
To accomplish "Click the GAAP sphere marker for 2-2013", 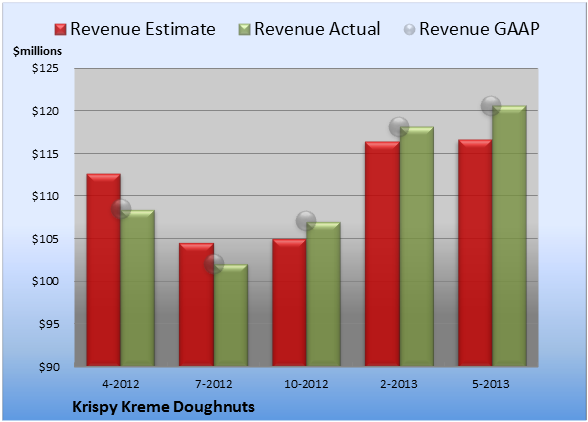I will click(399, 127).
